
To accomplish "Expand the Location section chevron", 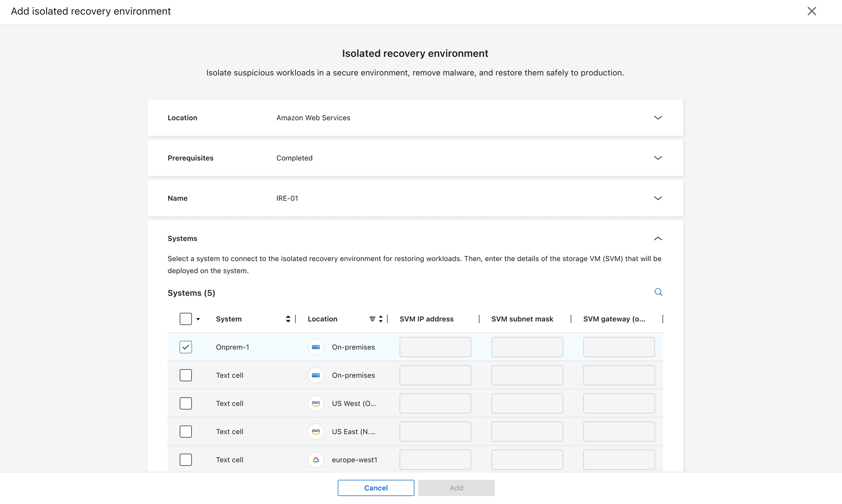I will (x=658, y=117).
